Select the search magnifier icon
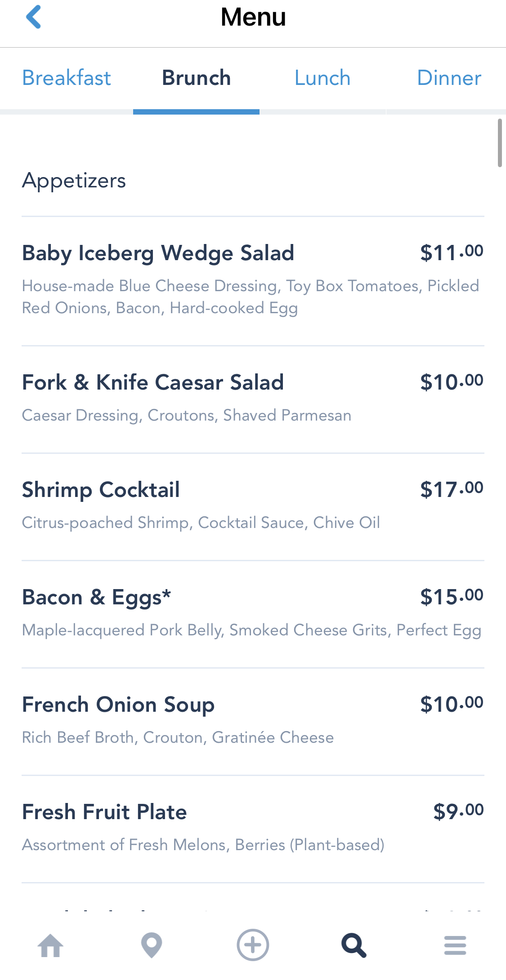 click(x=354, y=945)
